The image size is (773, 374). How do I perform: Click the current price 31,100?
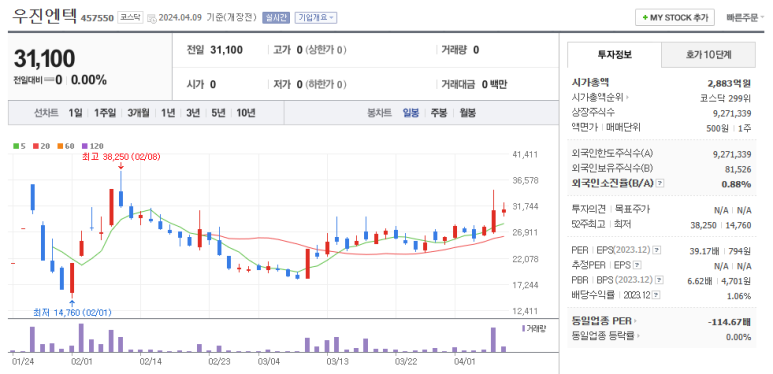tap(44, 59)
